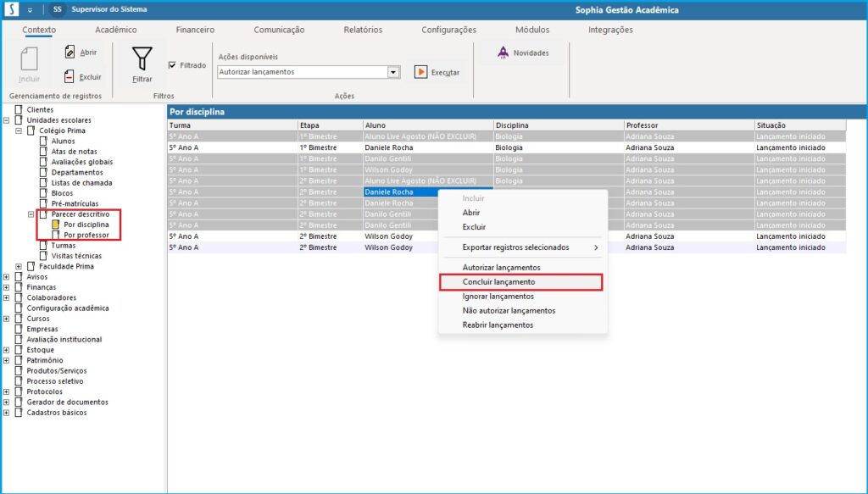Expand the Finanças tree node
Viewport: 868px width, 494px height.
pyautogui.click(x=6, y=287)
